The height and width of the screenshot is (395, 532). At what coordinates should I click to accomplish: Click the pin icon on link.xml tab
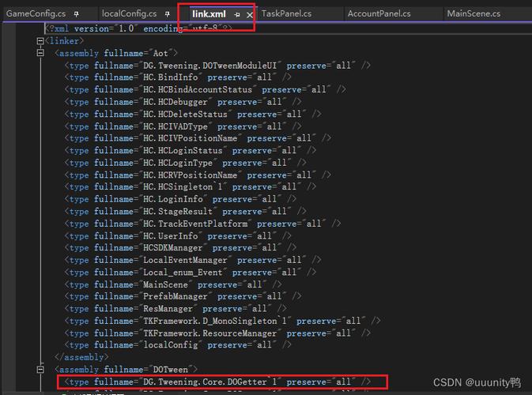click(237, 14)
